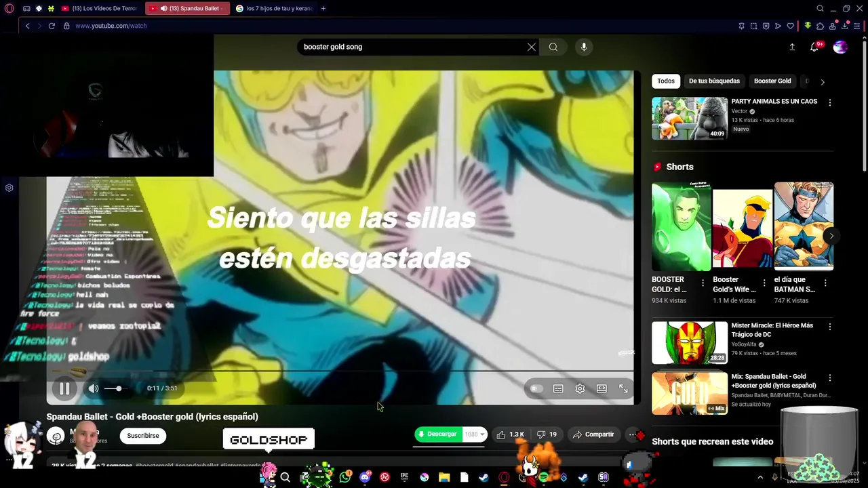Pause the video playback
868x488 pixels.
pyautogui.click(x=64, y=388)
